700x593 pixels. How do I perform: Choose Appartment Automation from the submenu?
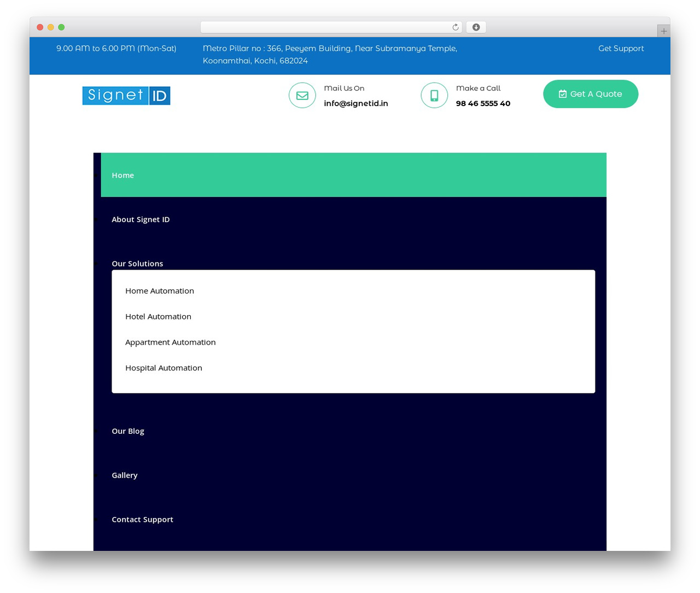pos(171,342)
